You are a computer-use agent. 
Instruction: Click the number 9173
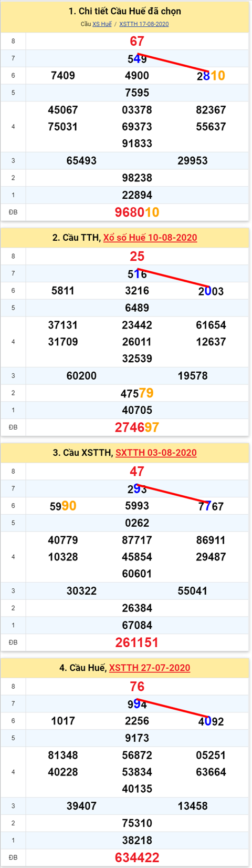[137, 738]
